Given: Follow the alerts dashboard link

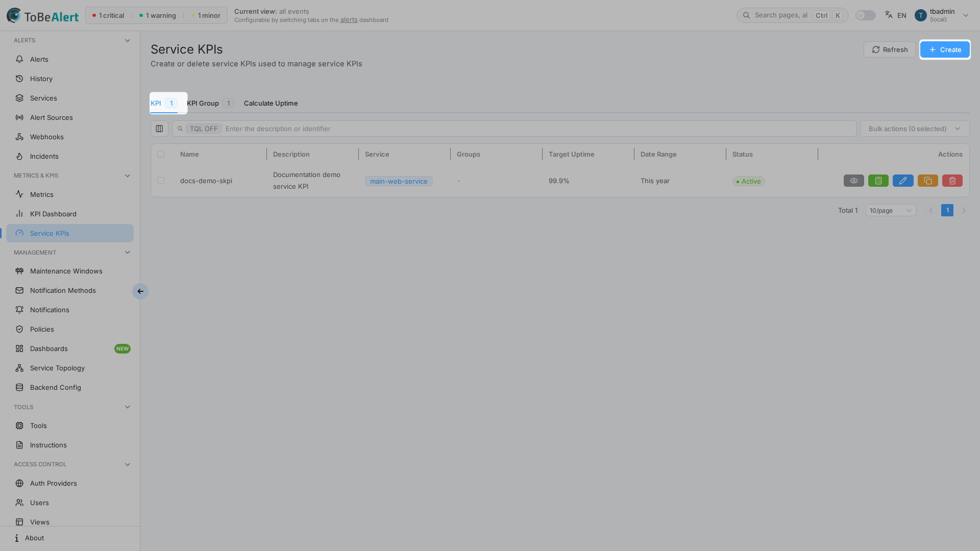Looking at the screenshot, I should 349,20.
